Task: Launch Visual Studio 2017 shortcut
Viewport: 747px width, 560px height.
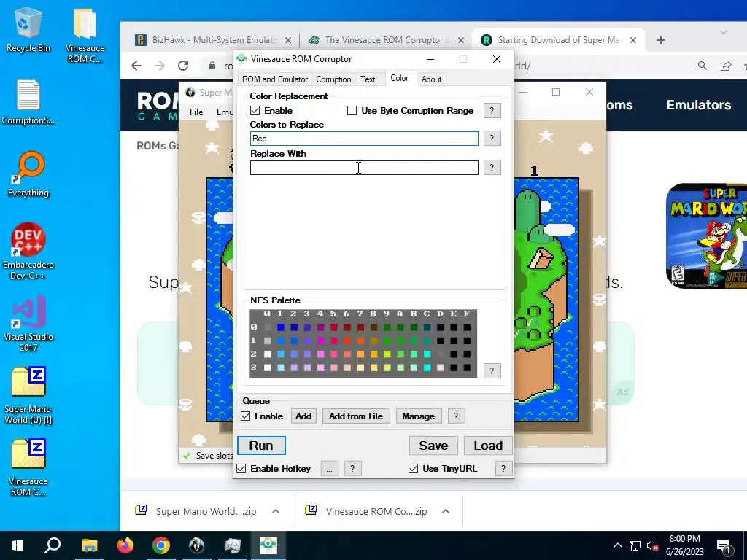Action: coord(28,323)
